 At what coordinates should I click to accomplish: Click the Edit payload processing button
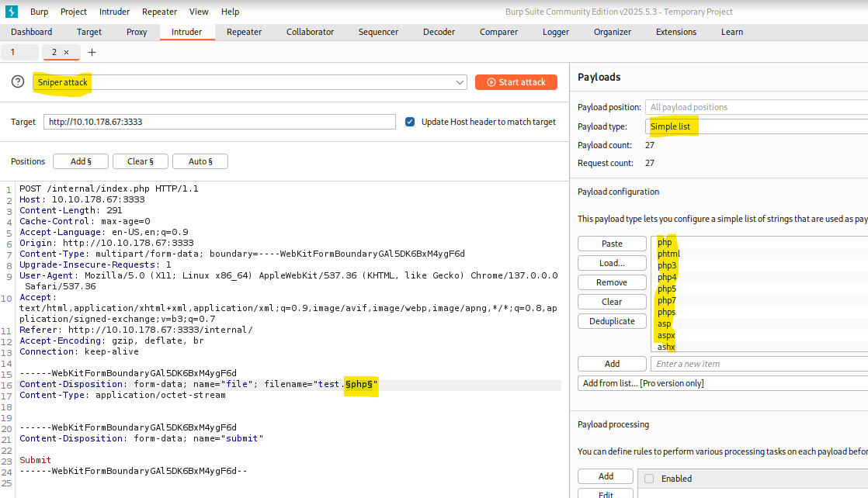coord(606,494)
